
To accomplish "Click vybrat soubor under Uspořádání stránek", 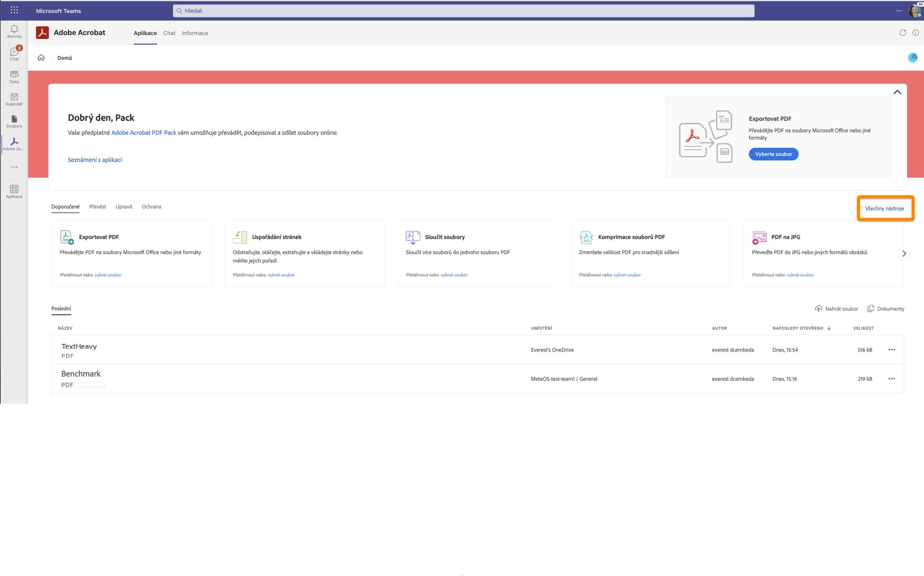I will coord(281,275).
